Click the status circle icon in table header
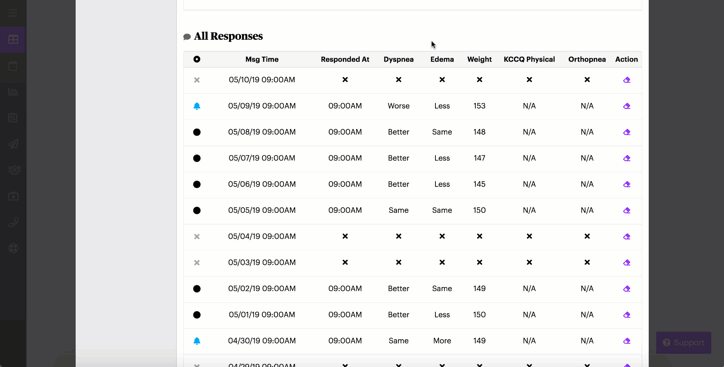Viewport: 724px width, 367px height. coord(197,59)
